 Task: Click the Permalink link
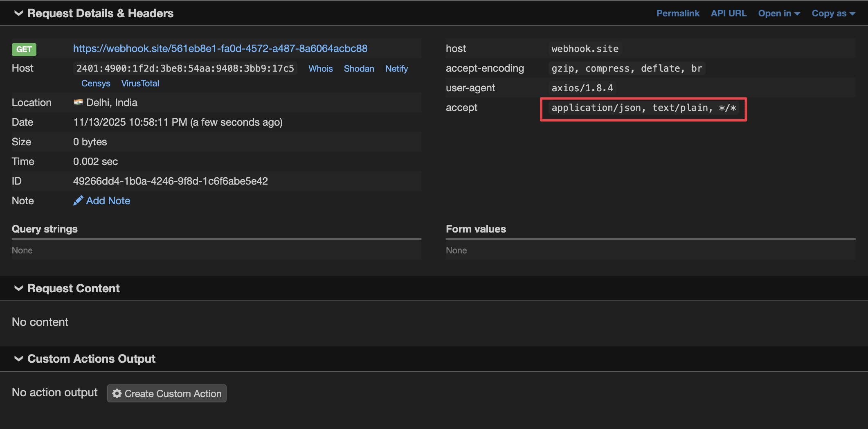click(x=677, y=14)
